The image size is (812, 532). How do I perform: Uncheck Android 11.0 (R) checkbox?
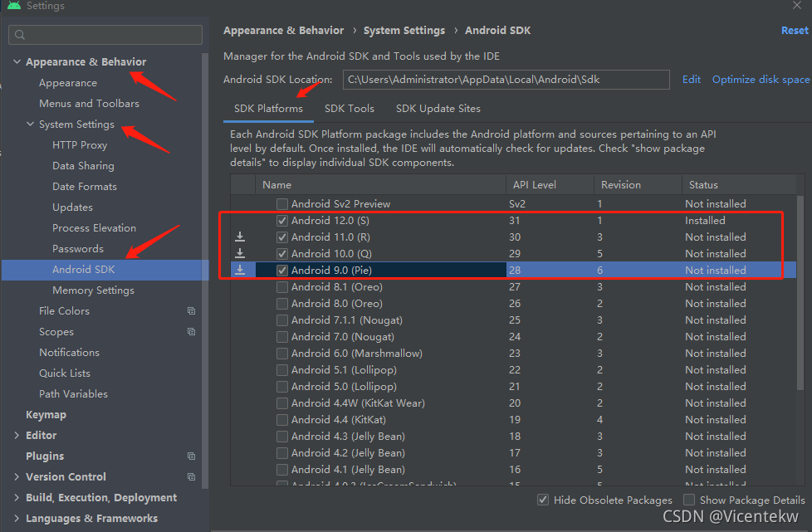[281, 237]
